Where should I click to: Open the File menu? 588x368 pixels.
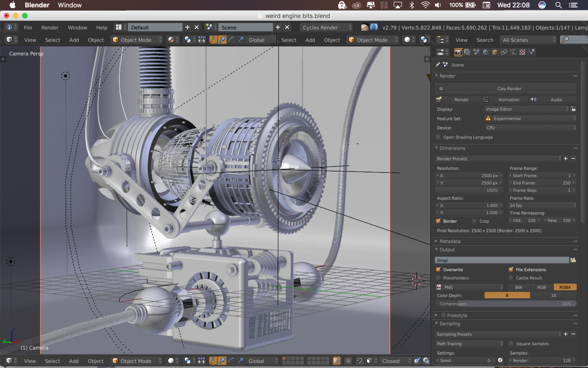[28, 28]
